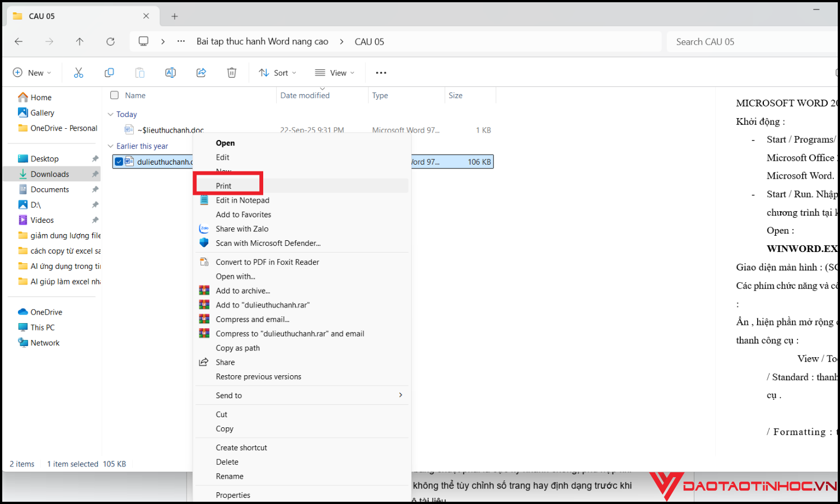Click the New button in toolbar
The width and height of the screenshot is (840, 504).
coord(32,73)
